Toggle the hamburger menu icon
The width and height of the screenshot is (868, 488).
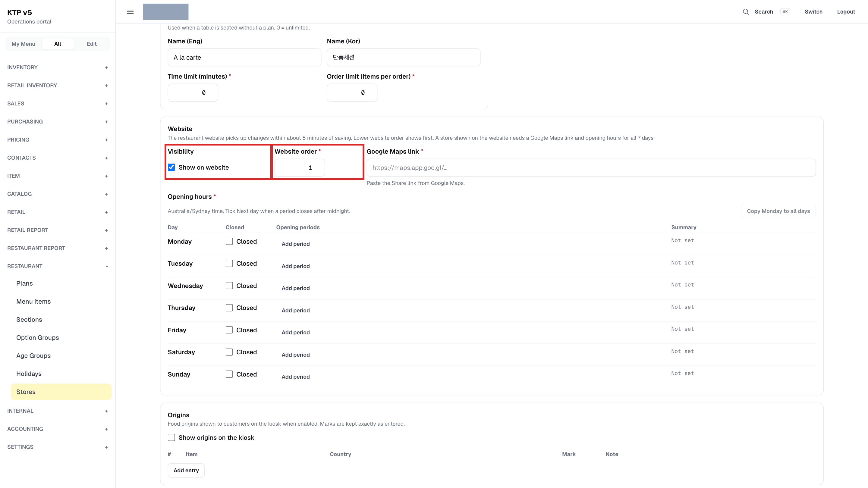(130, 12)
